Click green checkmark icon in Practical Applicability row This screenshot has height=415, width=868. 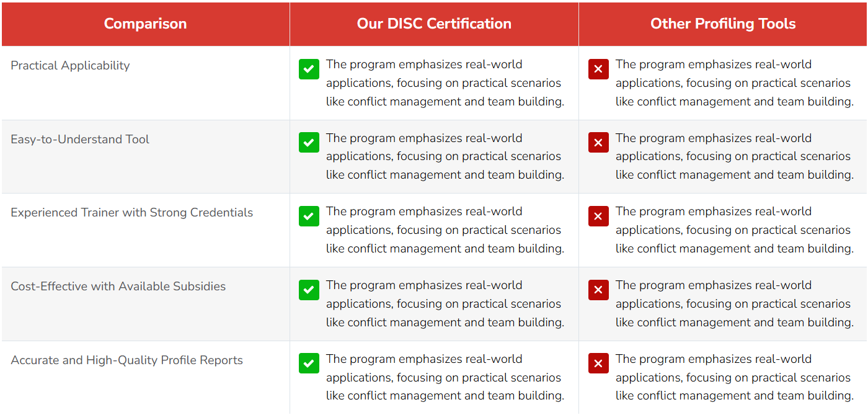309,69
